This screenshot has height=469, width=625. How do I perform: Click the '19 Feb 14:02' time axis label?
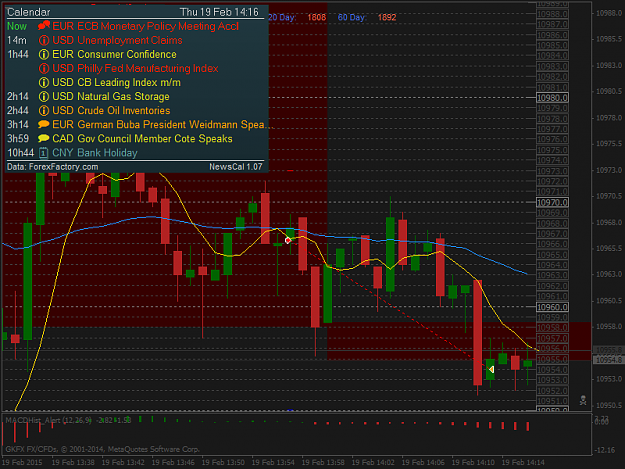373,462
